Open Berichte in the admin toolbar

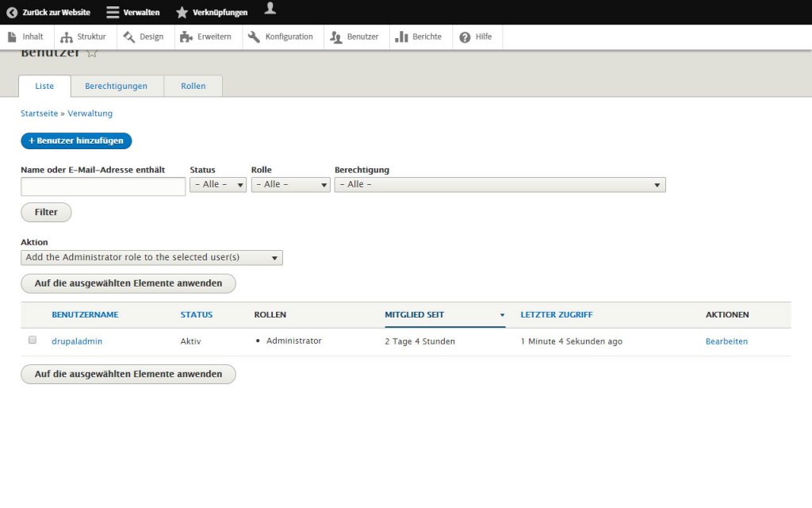click(x=419, y=37)
